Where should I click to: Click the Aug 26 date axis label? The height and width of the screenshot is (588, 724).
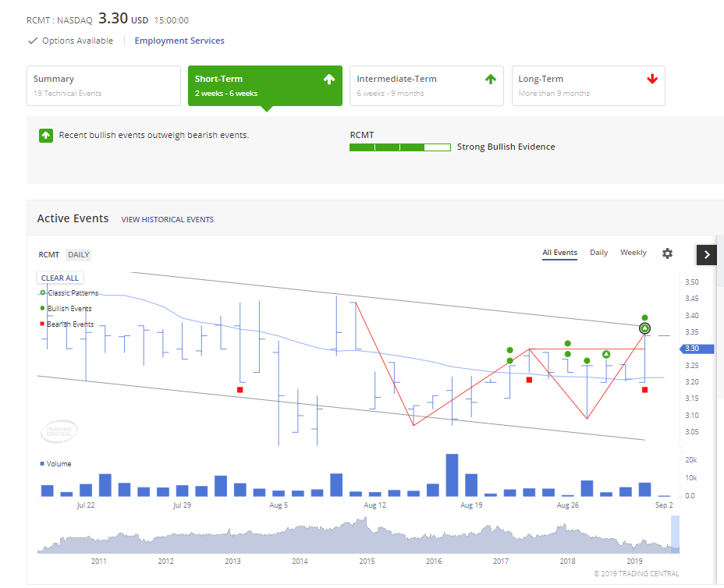tap(567, 505)
